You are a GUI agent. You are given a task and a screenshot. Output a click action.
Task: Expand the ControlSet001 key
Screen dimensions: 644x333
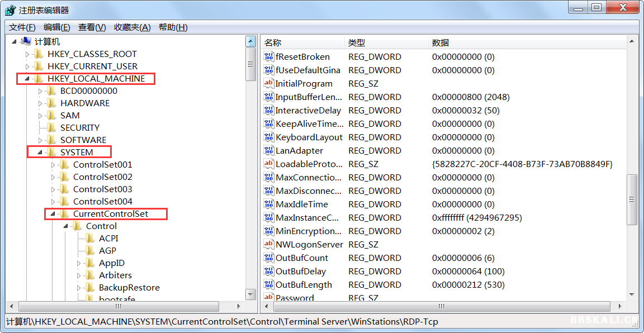click(x=53, y=165)
